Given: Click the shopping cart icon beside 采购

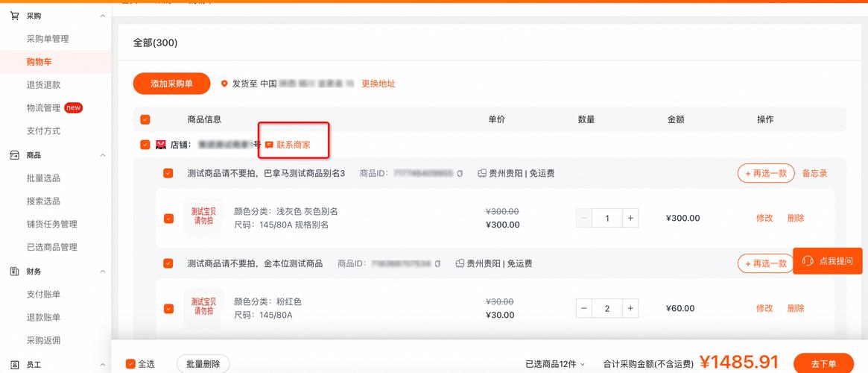Looking at the screenshot, I should coord(14,16).
